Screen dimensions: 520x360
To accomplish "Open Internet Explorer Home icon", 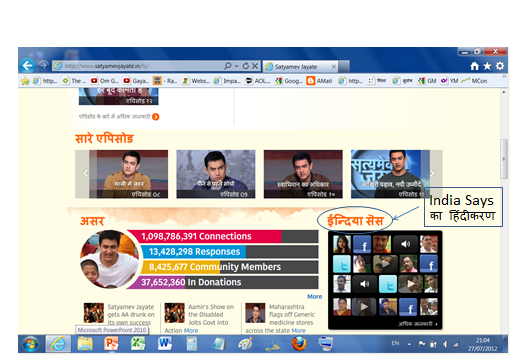I will point(474,66).
